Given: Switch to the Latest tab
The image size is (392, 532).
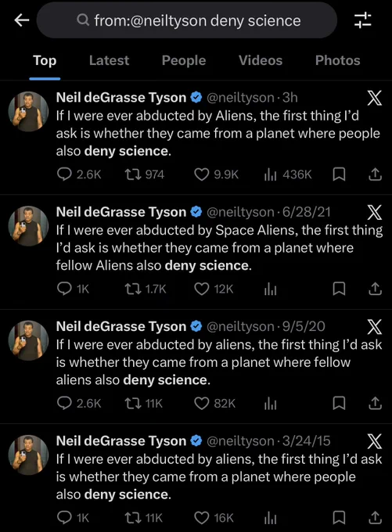Looking at the screenshot, I should 109,60.
